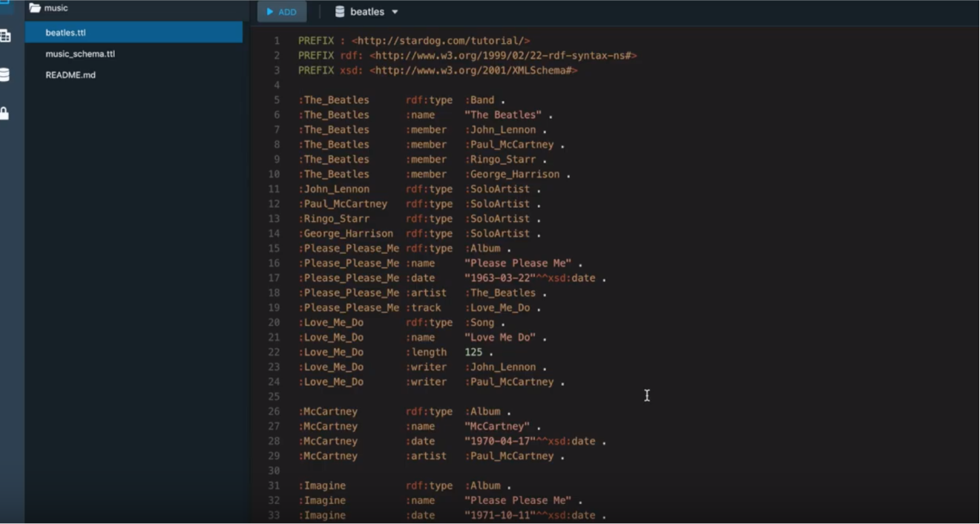Image resolution: width=980 pixels, height=524 pixels.
Task: Click :Imagine subject on line 31
Action: [322, 486]
